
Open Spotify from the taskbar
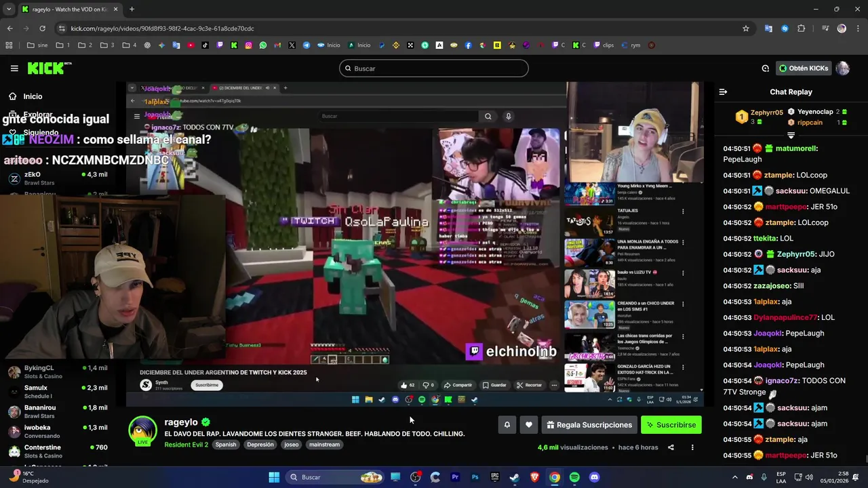coord(574,477)
